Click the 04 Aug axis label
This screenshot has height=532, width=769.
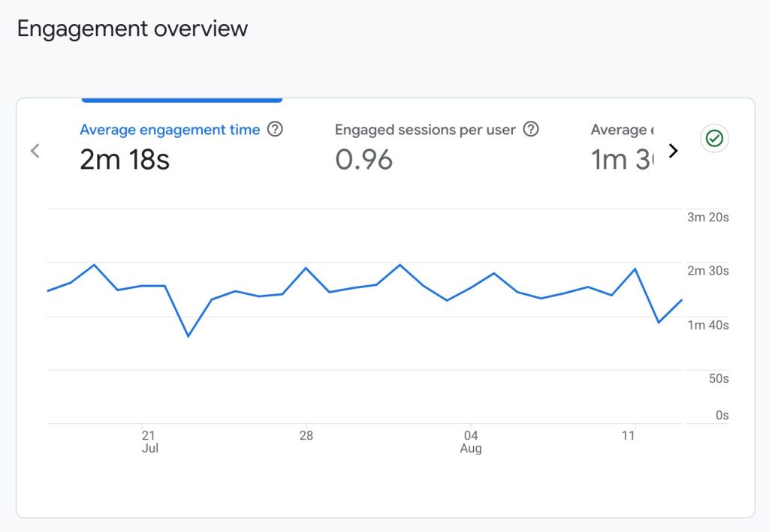[471, 441]
